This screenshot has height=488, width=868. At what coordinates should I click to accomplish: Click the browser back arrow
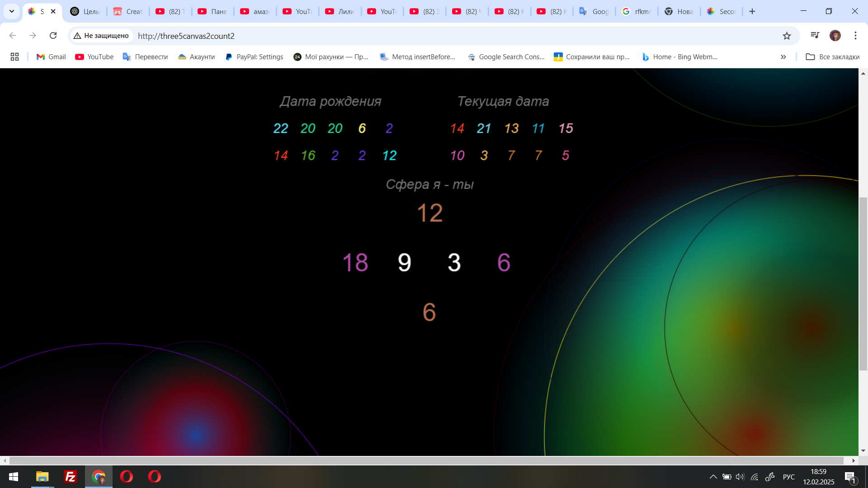click(13, 36)
